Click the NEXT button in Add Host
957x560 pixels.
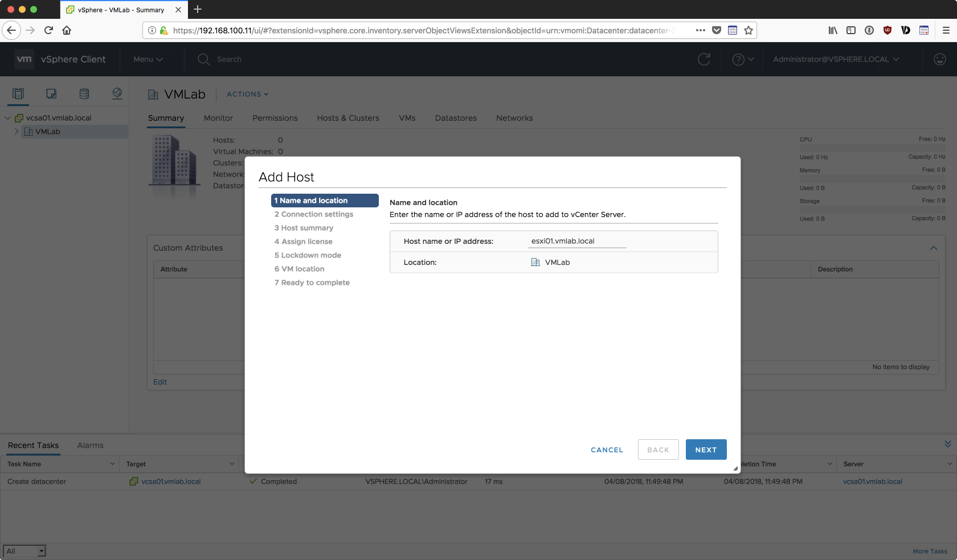tap(706, 449)
